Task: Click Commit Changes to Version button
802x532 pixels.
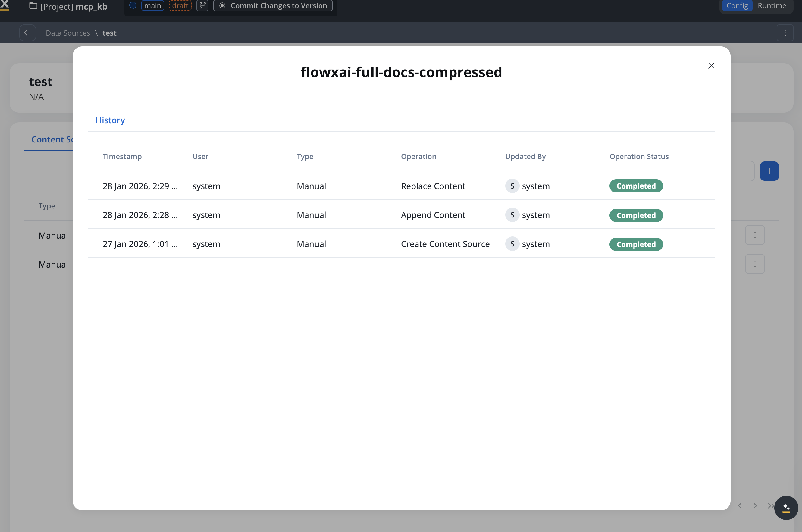Action: click(x=273, y=5)
